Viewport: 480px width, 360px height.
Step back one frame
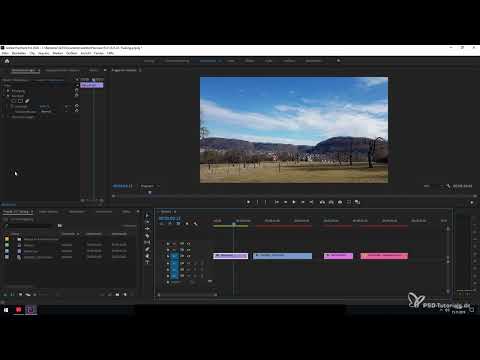point(285,202)
